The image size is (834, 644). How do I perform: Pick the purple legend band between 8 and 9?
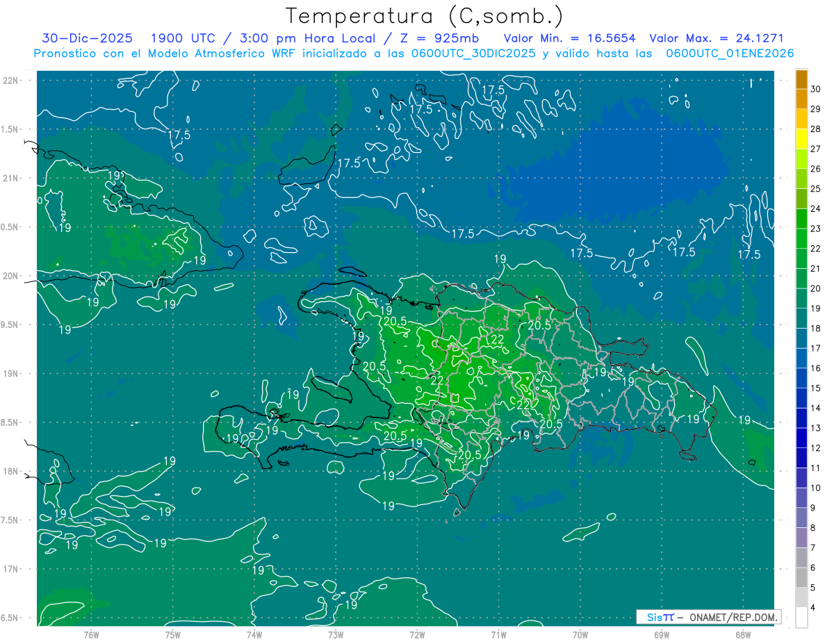[x=801, y=518]
